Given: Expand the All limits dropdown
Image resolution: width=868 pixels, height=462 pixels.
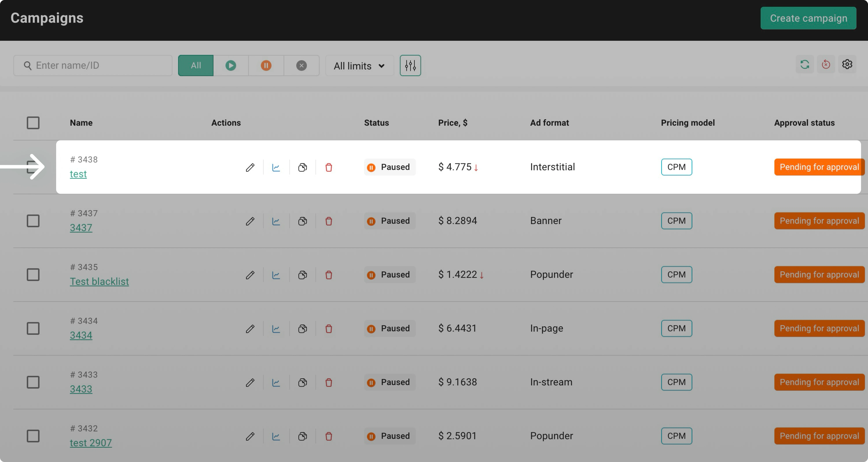Looking at the screenshot, I should click(x=359, y=66).
